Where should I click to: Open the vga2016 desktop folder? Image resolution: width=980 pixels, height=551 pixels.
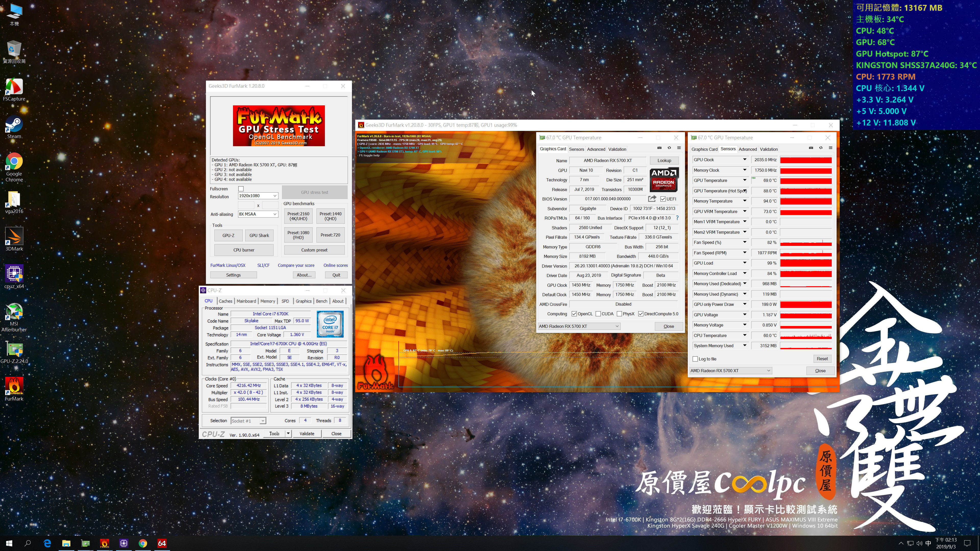point(14,202)
